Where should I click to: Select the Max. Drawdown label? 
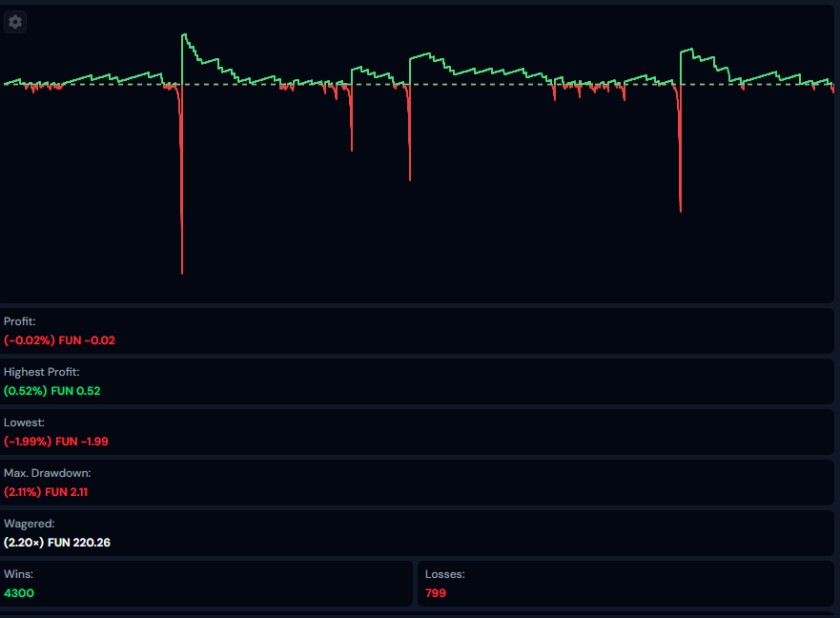point(47,473)
